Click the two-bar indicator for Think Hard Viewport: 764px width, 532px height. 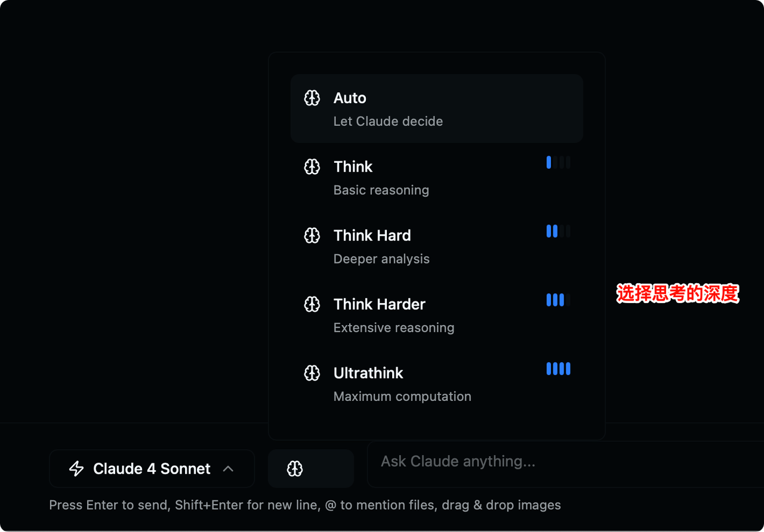(x=558, y=231)
